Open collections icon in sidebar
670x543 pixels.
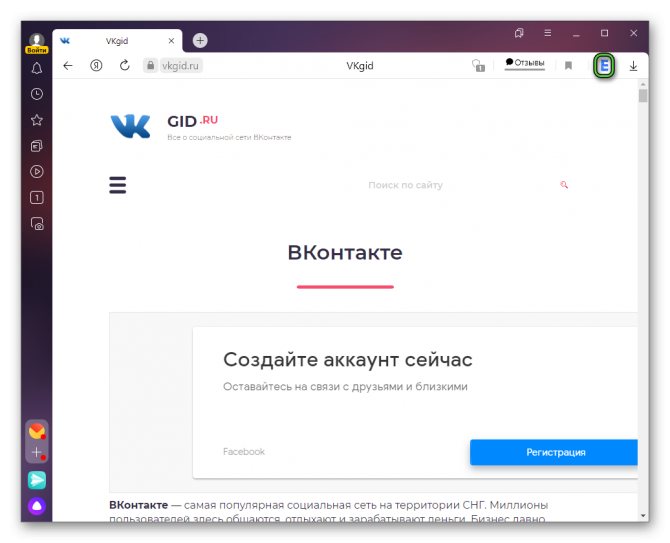(37, 146)
